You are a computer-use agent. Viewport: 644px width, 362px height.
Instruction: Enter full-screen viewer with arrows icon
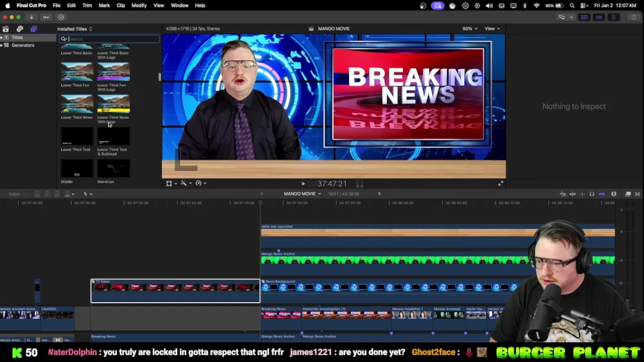[500, 184]
